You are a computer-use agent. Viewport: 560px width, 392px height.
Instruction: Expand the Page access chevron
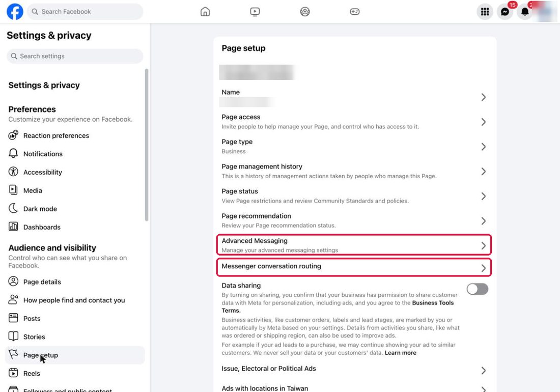click(x=483, y=122)
